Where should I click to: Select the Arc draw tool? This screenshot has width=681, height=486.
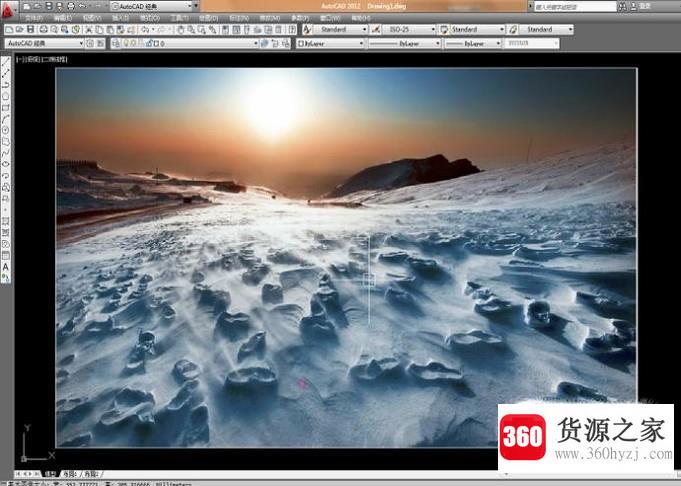(x=6, y=119)
